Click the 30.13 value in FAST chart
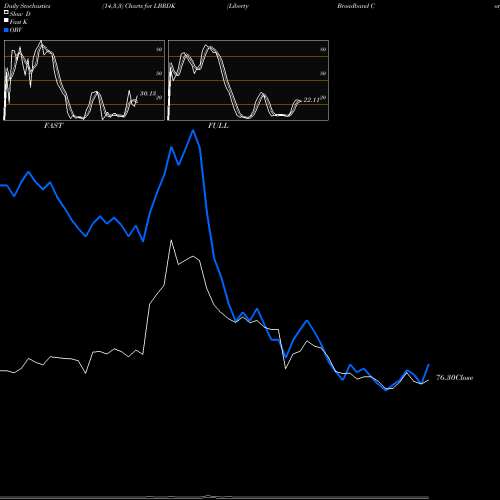Screen dimensions: 500x500 coord(148,94)
